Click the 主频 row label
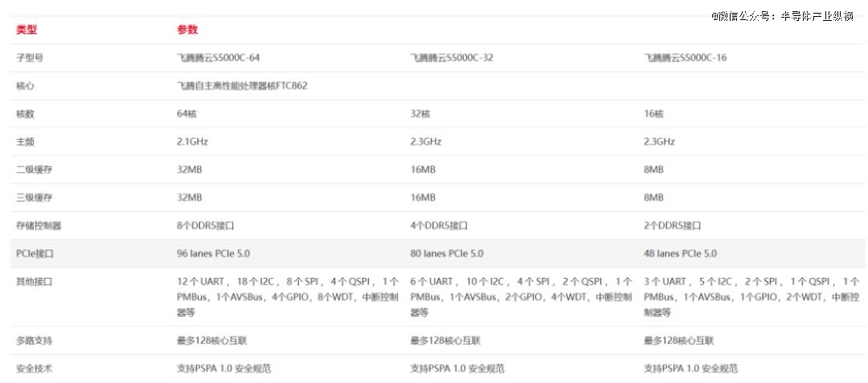 tap(25, 142)
